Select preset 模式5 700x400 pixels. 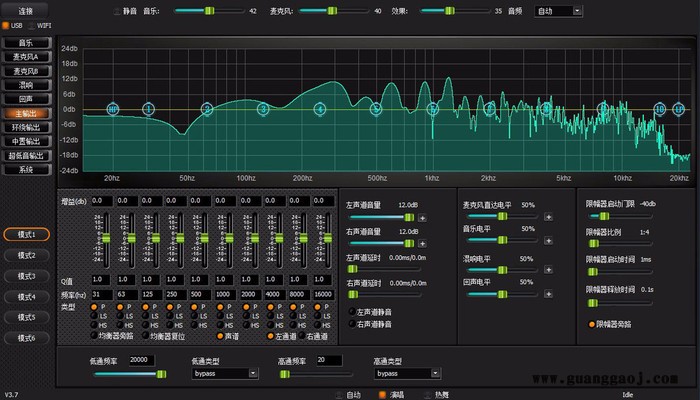pos(26,317)
